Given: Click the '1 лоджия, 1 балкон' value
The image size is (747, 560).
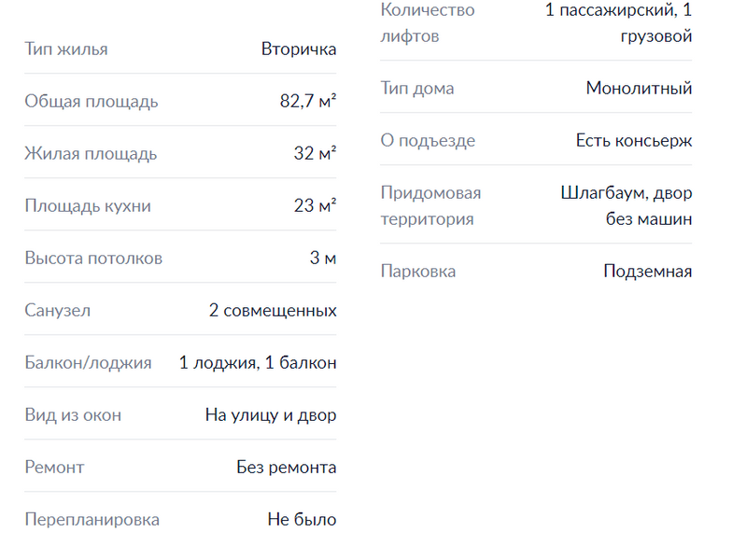Looking at the screenshot, I should (258, 363).
